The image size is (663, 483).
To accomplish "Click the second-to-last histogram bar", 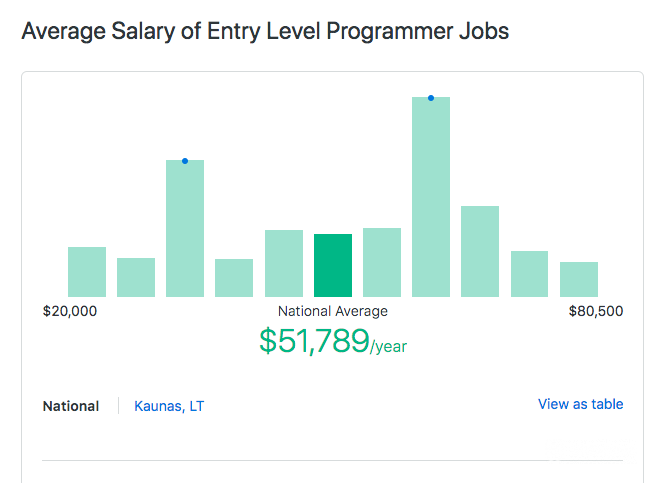I will (x=530, y=274).
